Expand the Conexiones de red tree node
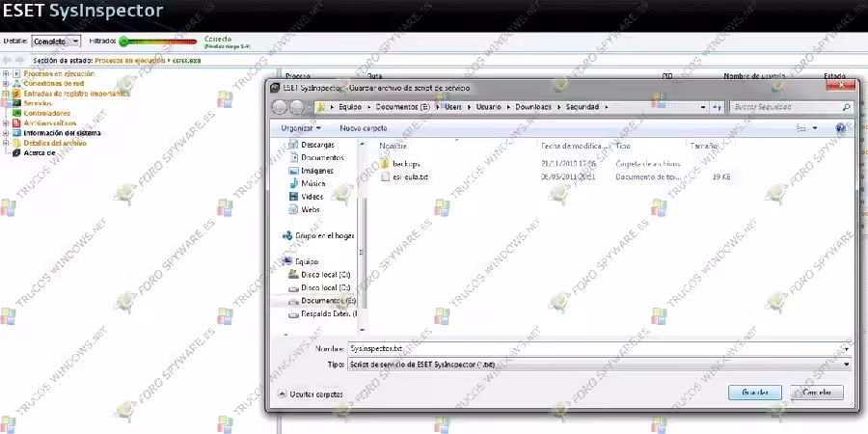The height and width of the screenshot is (434, 868). coord(6,84)
